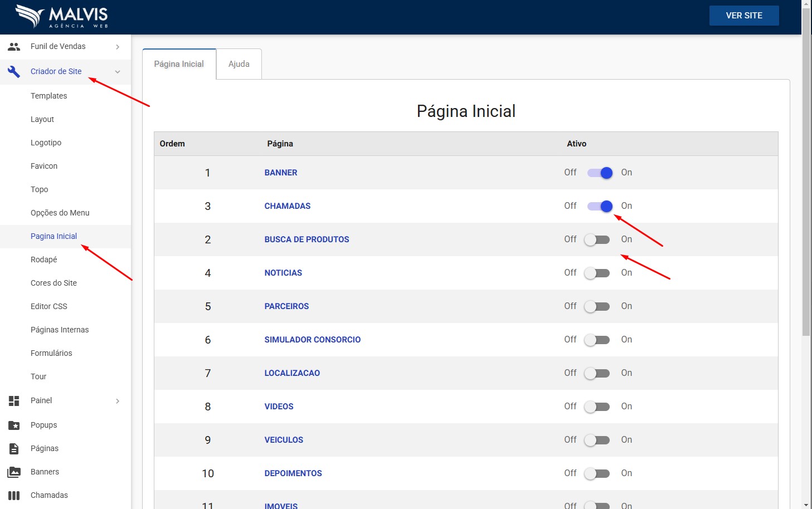Image resolution: width=812 pixels, height=509 pixels.
Task: Open Popups via its star folder icon
Action: point(14,425)
